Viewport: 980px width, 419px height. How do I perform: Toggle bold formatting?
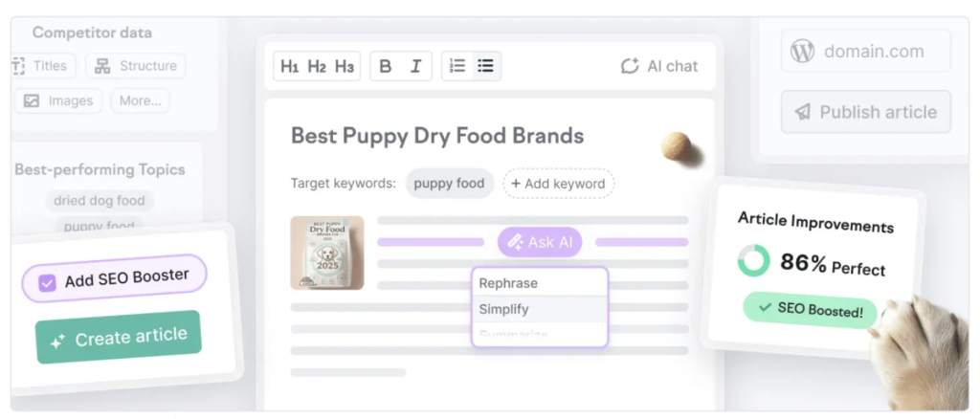click(x=386, y=66)
